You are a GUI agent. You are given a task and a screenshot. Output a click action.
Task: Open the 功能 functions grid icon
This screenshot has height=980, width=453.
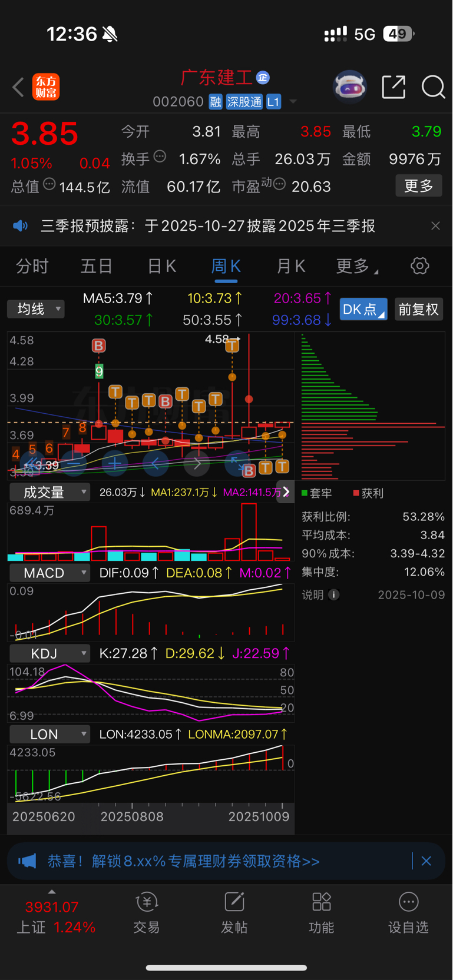pyautogui.click(x=321, y=902)
